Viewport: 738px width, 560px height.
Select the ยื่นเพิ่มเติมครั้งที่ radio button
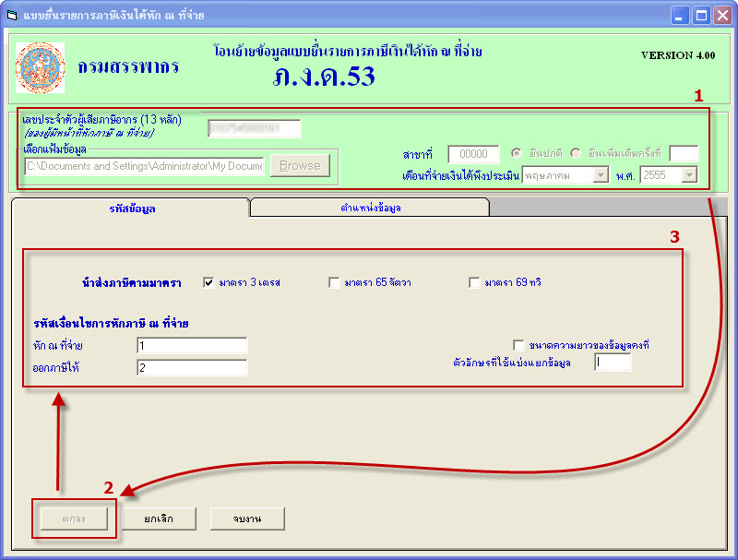[x=577, y=153]
